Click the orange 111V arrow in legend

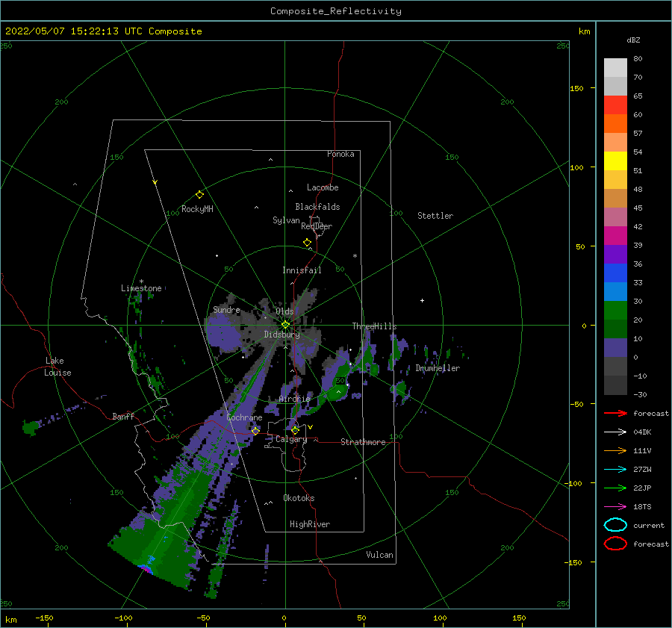click(x=615, y=450)
